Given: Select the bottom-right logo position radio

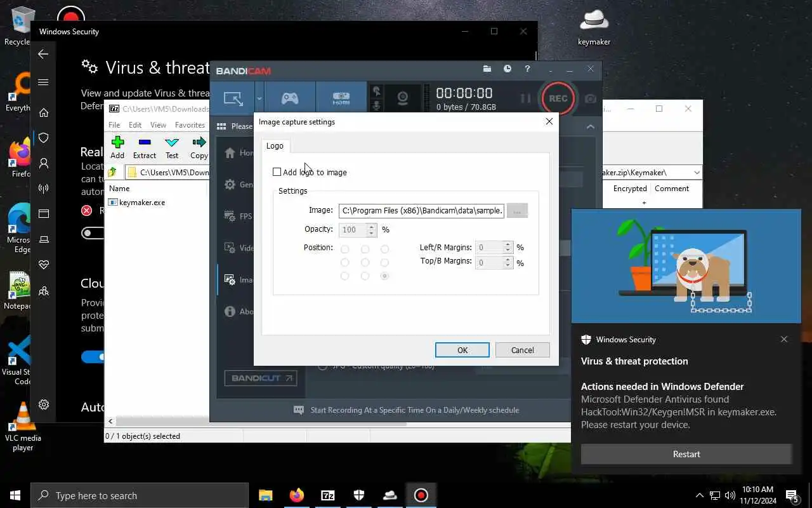Looking at the screenshot, I should (x=384, y=276).
